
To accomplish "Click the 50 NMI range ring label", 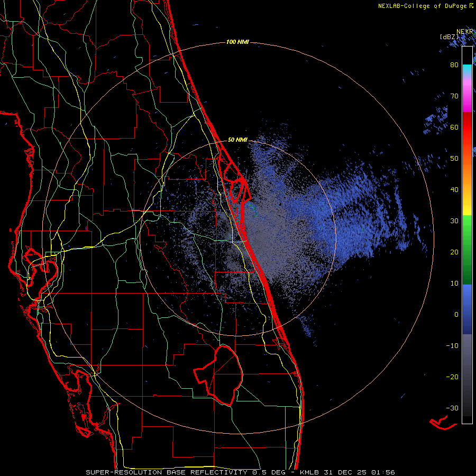I will (237, 140).
